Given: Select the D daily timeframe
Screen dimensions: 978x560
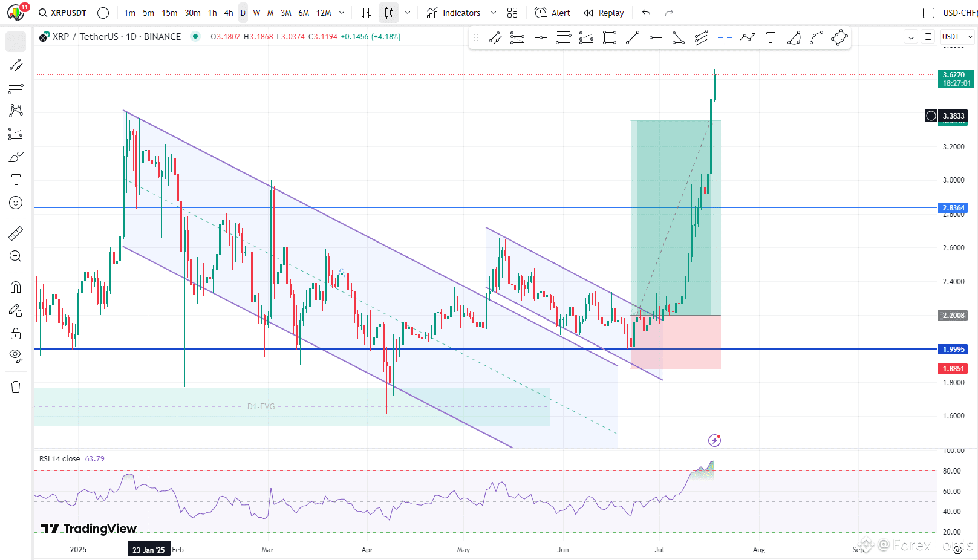Looking at the screenshot, I should [243, 13].
